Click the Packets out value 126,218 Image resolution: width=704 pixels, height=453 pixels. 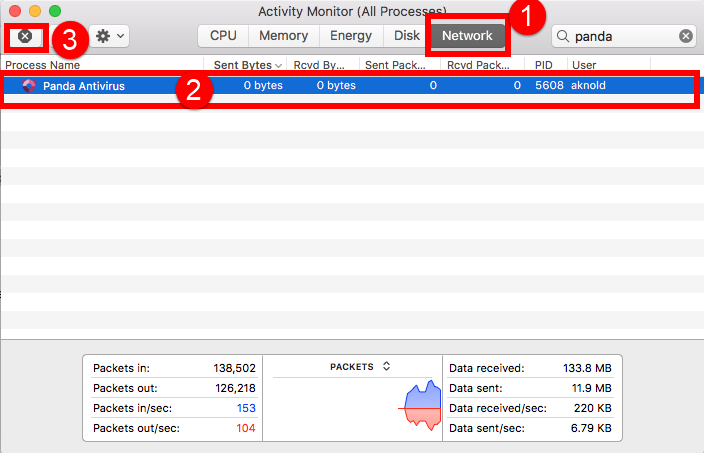pyautogui.click(x=235, y=388)
